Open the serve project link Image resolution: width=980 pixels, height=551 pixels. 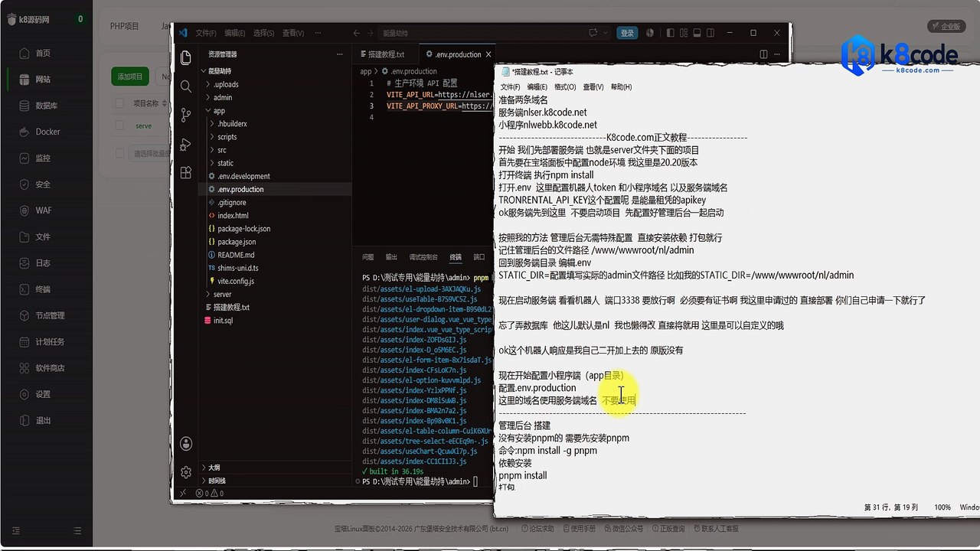click(143, 126)
